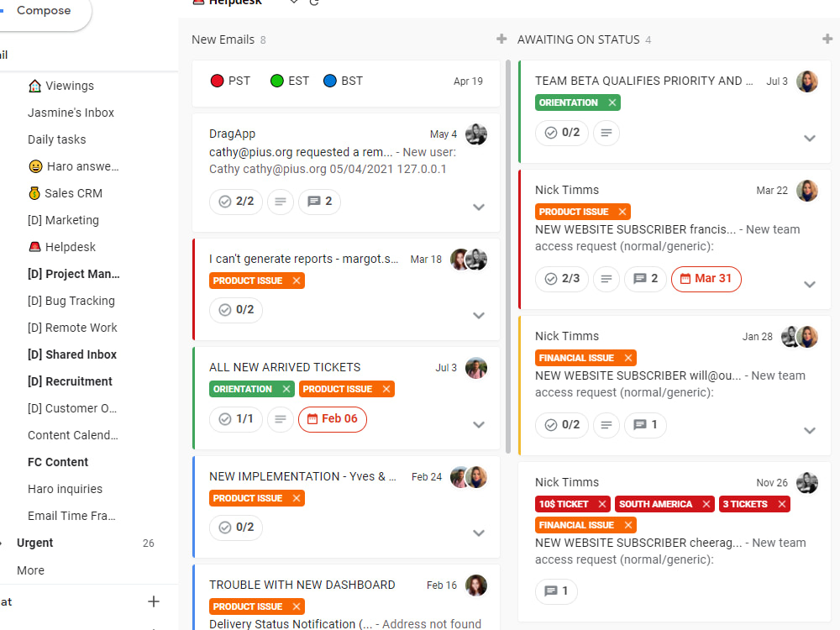Toggle 2/2 checklist on DragApp card
The width and height of the screenshot is (840, 630).
pos(236,202)
